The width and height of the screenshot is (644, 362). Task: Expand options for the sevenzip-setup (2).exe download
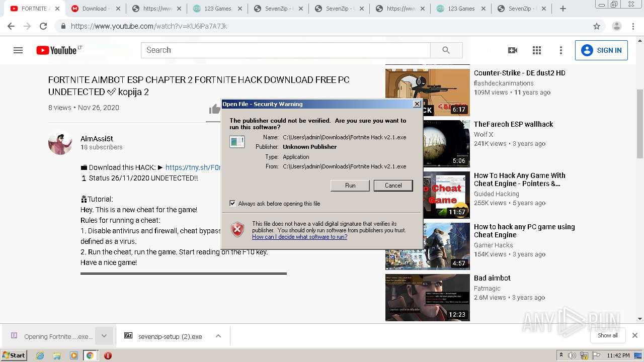pyautogui.click(x=218, y=336)
